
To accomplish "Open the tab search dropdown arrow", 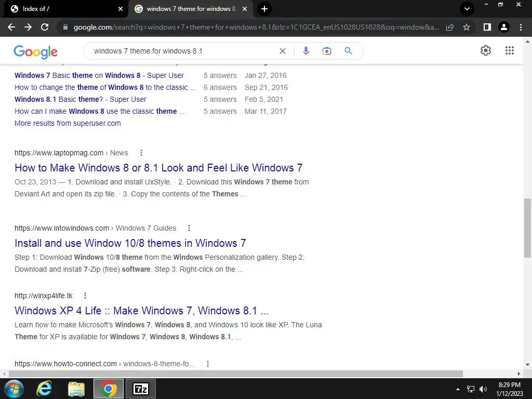I will click(467, 9).
